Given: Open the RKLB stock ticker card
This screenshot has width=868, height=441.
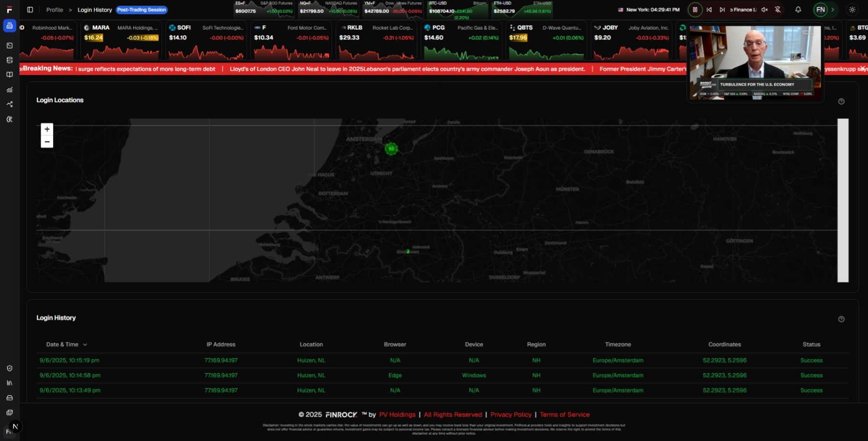Looking at the screenshot, I should pos(376,40).
